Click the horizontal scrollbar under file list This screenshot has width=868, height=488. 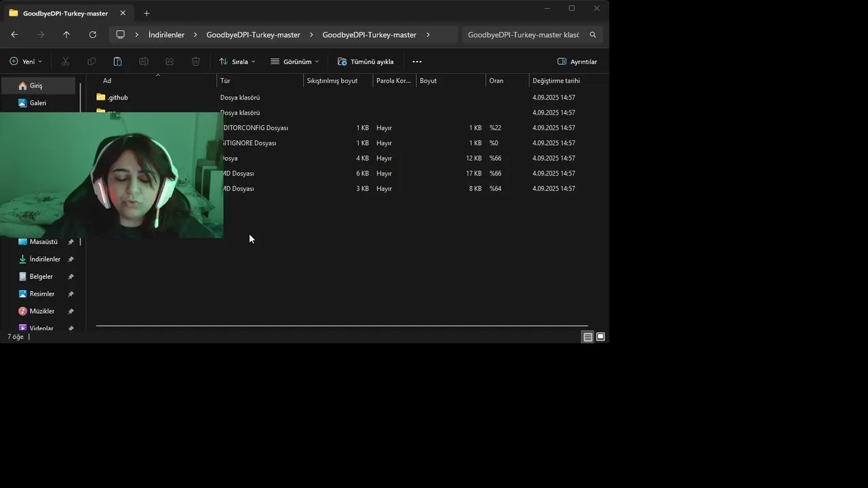342,326
